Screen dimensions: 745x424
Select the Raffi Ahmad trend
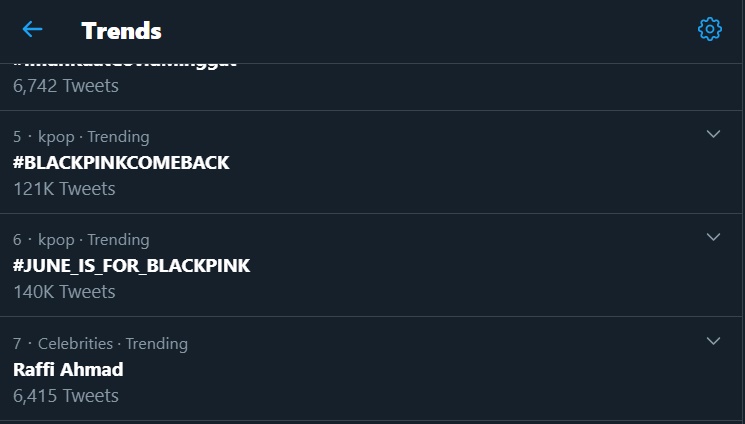point(68,369)
